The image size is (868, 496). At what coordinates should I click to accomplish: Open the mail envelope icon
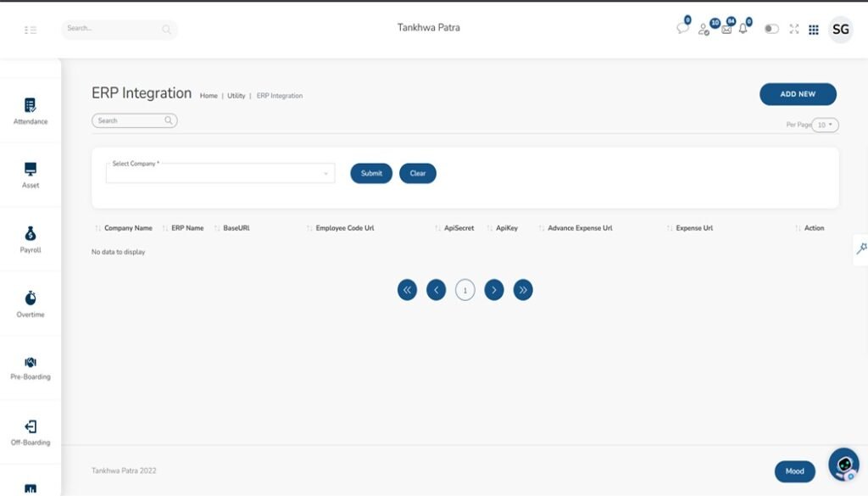pyautogui.click(x=726, y=29)
